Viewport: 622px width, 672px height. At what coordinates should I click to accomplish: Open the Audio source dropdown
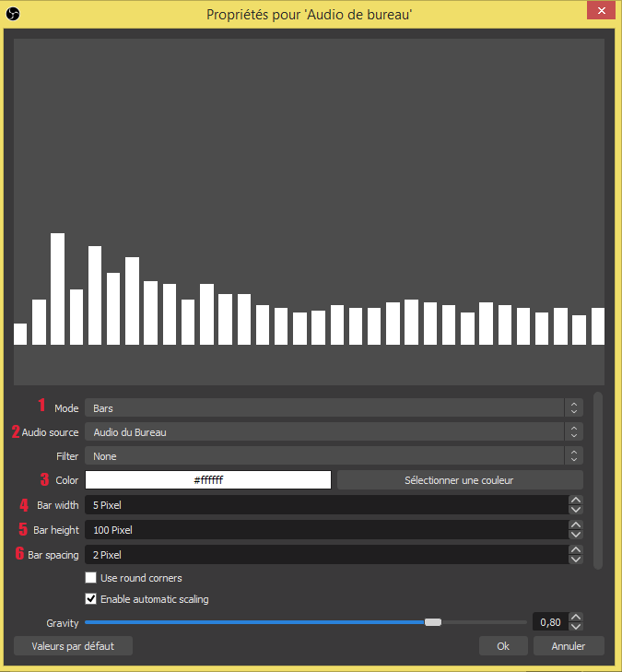[x=333, y=431]
